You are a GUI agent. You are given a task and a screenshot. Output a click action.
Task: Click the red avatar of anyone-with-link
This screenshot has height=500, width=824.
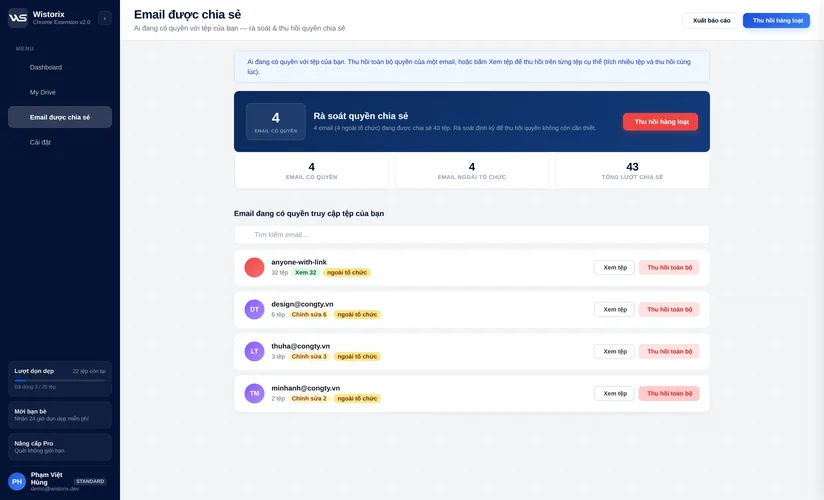(254, 267)
